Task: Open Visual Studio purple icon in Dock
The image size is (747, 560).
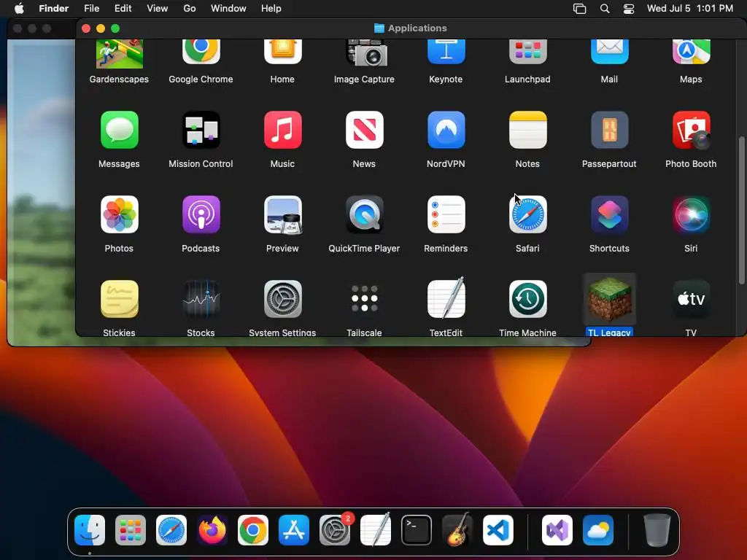Action: point(557,530)
